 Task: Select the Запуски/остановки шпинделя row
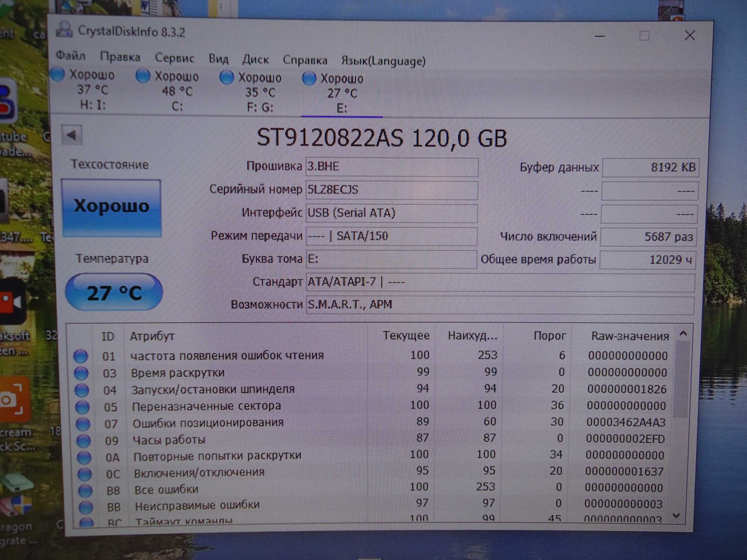[x=372, y=389]
